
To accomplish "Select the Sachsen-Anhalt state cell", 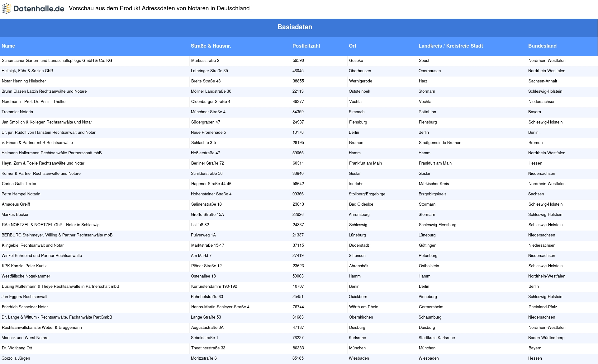I will tap(543, 81).
